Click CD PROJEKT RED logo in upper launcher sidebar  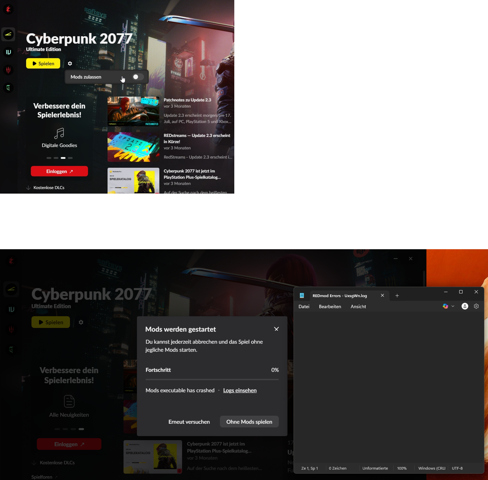click(8, 9)
